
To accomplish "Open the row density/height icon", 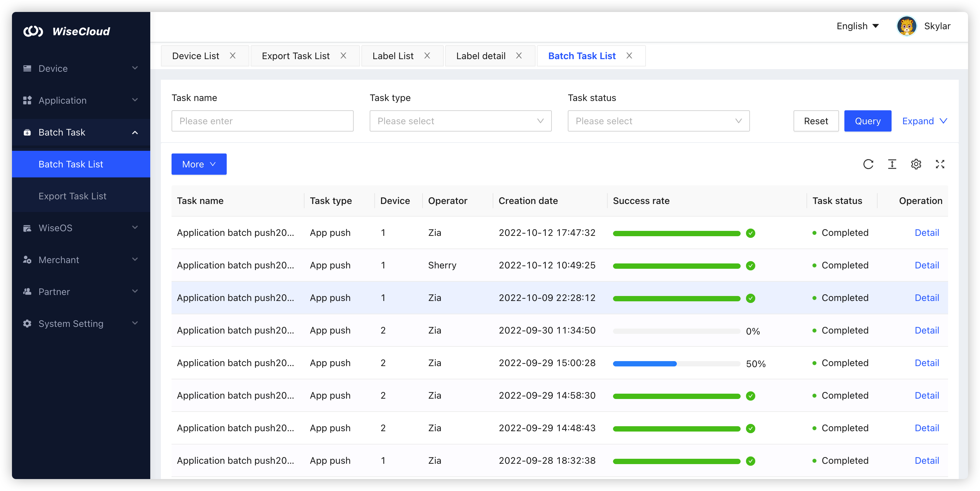I will [x=892, y=164].
